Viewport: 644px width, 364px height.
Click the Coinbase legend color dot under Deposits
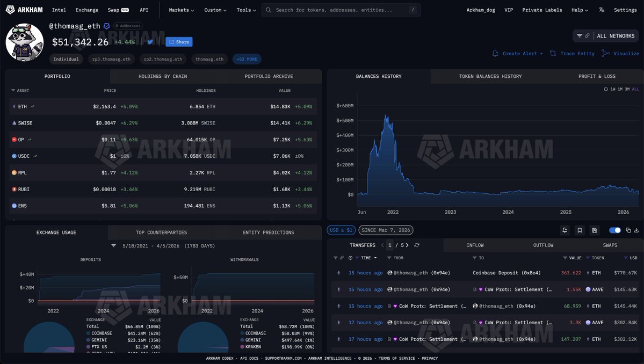(x=88, y=333)
